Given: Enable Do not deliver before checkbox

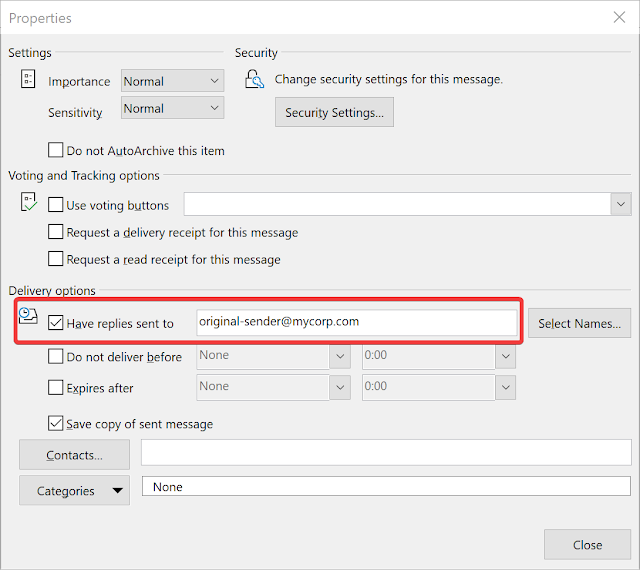Looking at the screenshot, I should [56, 356].
